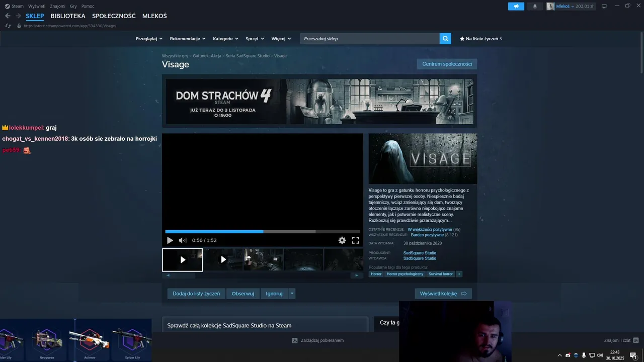Click Centrum społeczności button
The height and width of the screenshot is (362, 644).
coord(447,64)
